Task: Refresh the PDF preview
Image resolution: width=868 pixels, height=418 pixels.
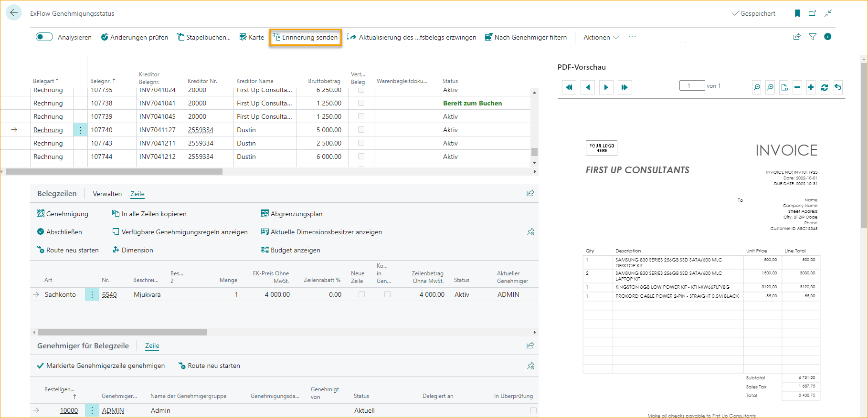Action: (825, 87)
